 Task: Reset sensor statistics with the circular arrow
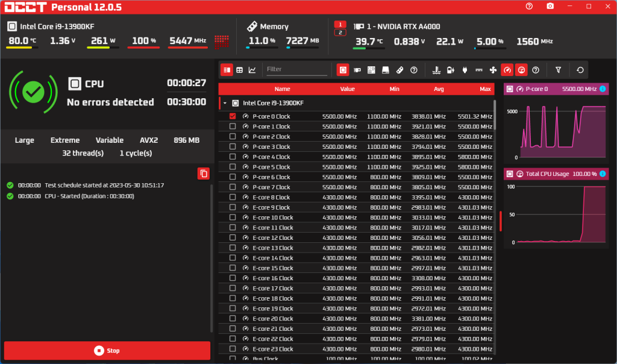click(580, 70)
